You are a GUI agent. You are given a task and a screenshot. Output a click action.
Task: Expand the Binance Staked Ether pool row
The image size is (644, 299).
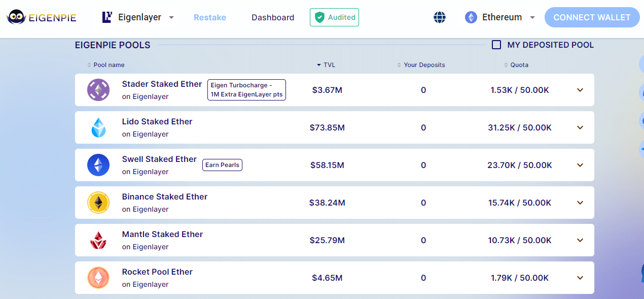coord(580,203)
